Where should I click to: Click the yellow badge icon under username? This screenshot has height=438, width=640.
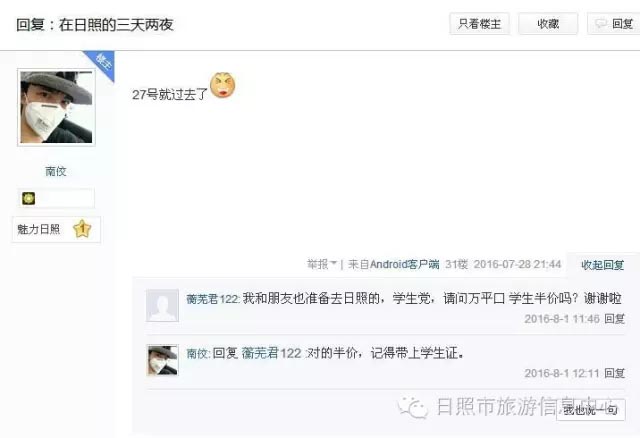(x=29, y=198)
